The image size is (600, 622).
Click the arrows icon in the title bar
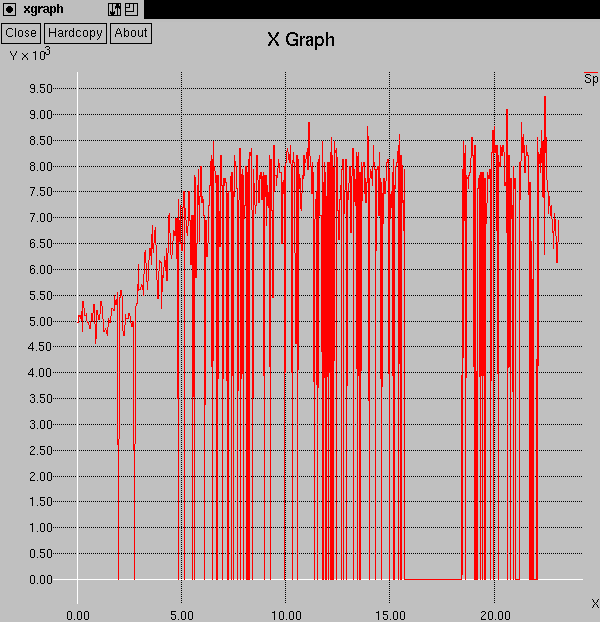click(x=114, y=9)
